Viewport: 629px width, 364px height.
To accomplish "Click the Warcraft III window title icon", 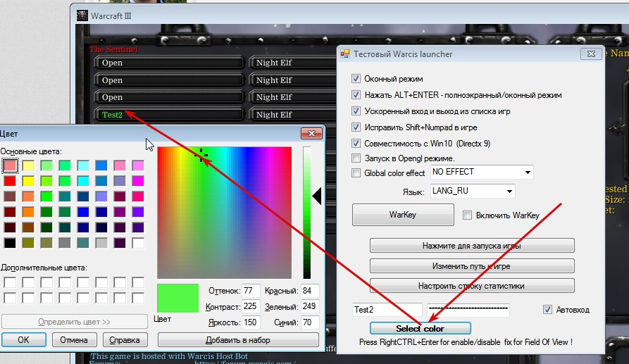I will point(82,15).
